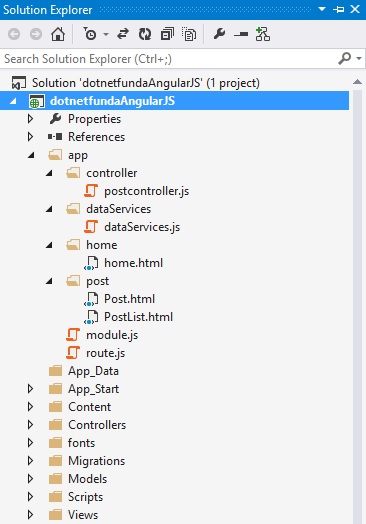The height and width of the screenshot is (524, 366).
Task: Click the Search Solution Explorer field
Action: pos(169,59)
